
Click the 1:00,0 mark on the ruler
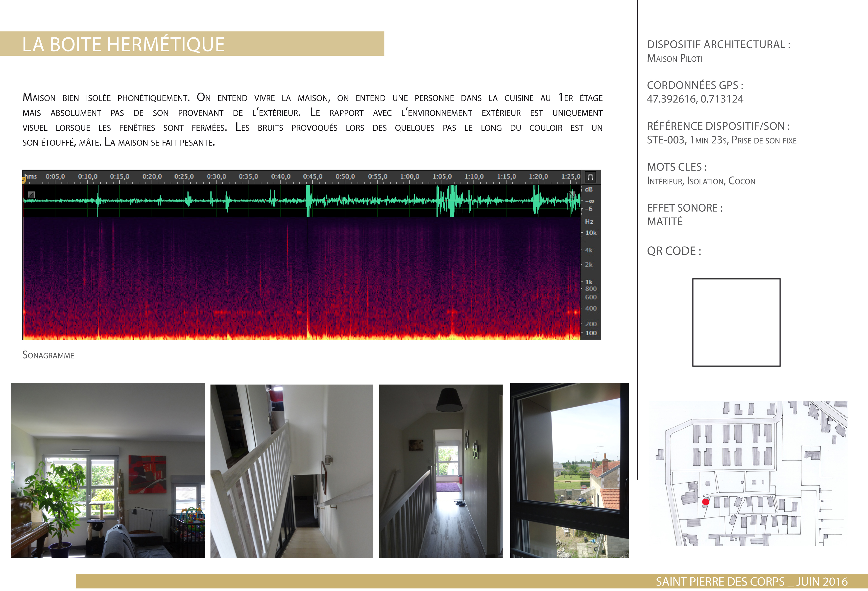tap(410, 177)
